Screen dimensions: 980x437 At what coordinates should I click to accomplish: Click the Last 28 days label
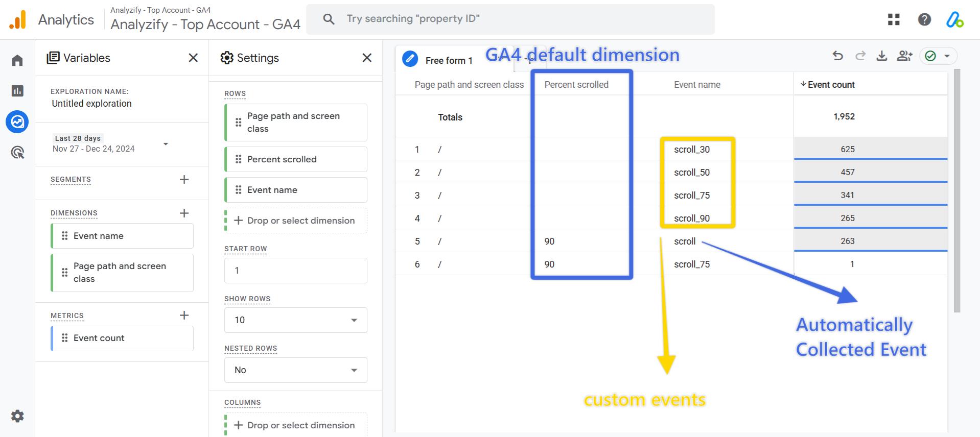[78, 138]
